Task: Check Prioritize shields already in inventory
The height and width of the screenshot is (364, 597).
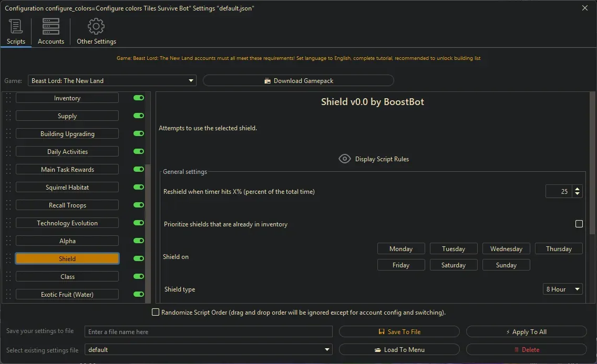Action: (579, 224)
